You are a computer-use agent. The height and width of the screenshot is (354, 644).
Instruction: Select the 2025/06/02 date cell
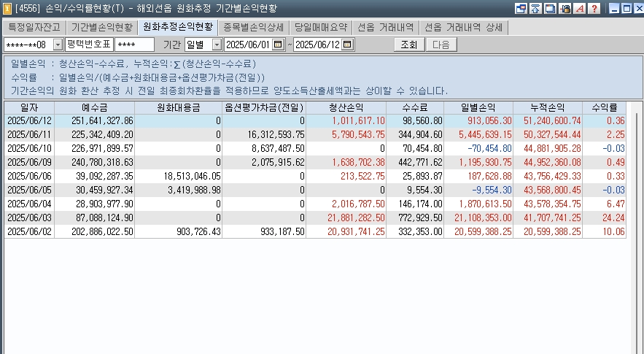point(29,231)
